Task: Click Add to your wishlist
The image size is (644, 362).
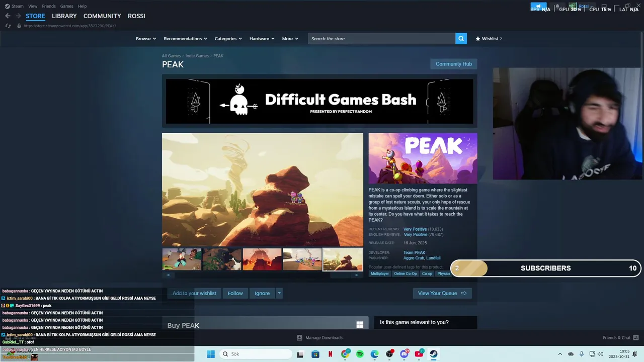Action: 194,293
